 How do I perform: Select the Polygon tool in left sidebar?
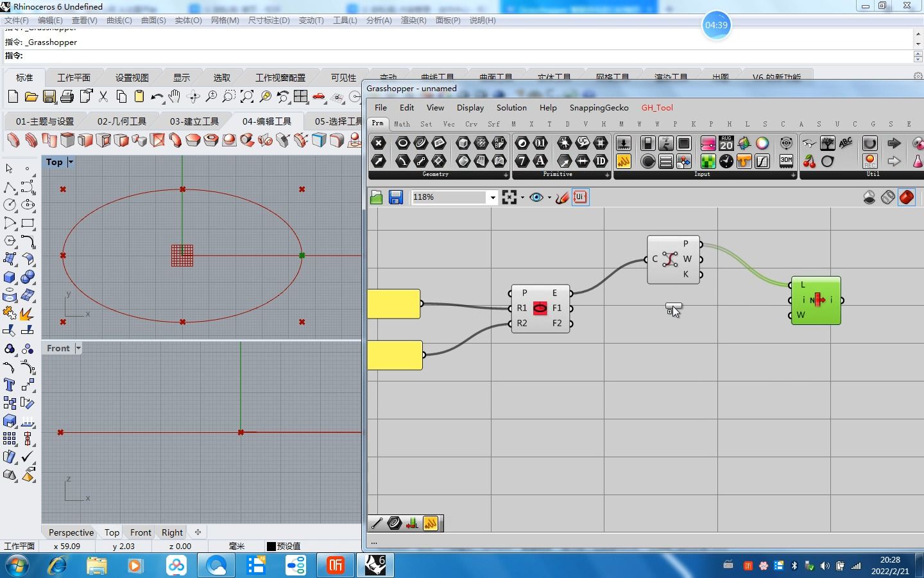(10, 241)
